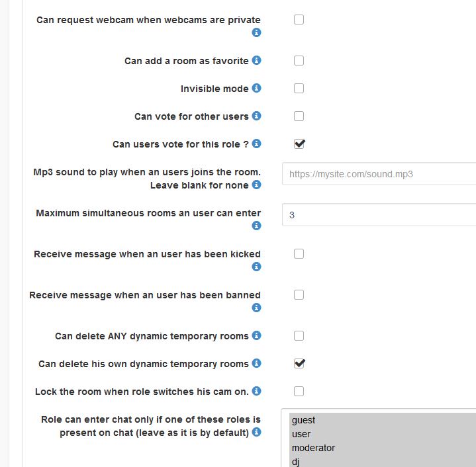Screen dimensions: 476x467
Task: Click info icon for Can vote for other users
Action: [x=257, y=116]
